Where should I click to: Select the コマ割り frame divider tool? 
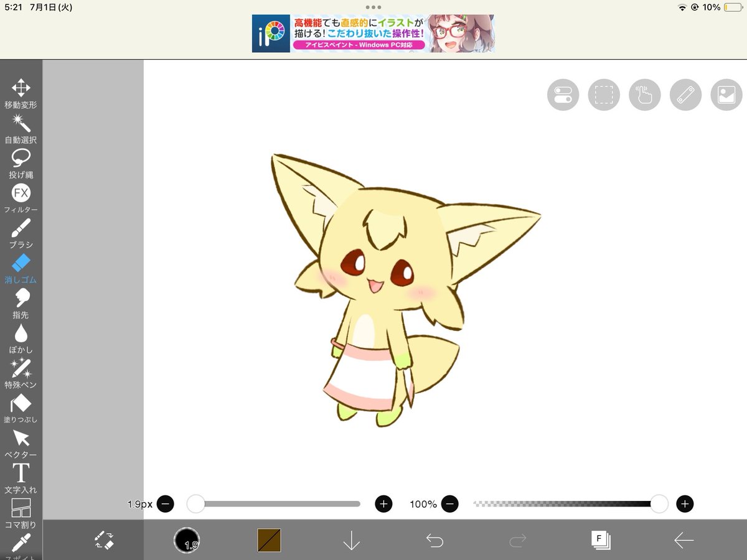21,513
